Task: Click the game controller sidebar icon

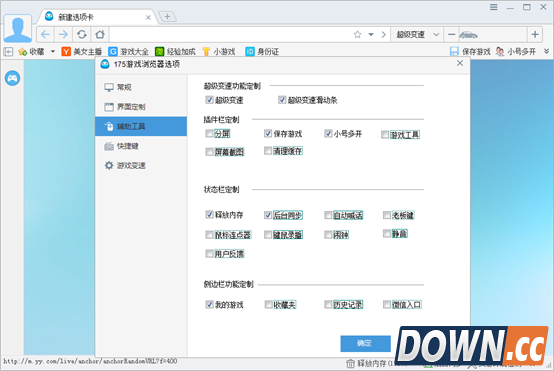Action: [x=12, y=78]
